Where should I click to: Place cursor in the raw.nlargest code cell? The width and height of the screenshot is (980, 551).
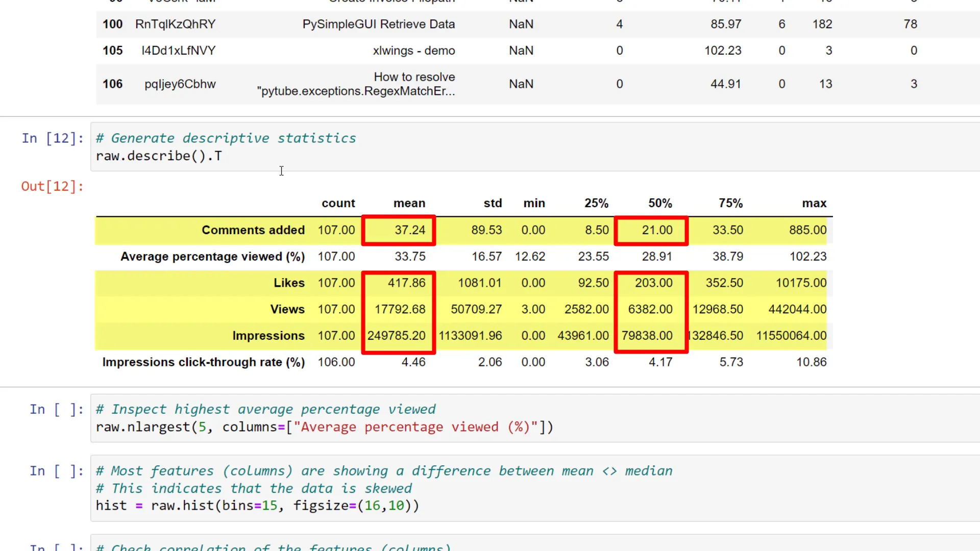(324, 427)
